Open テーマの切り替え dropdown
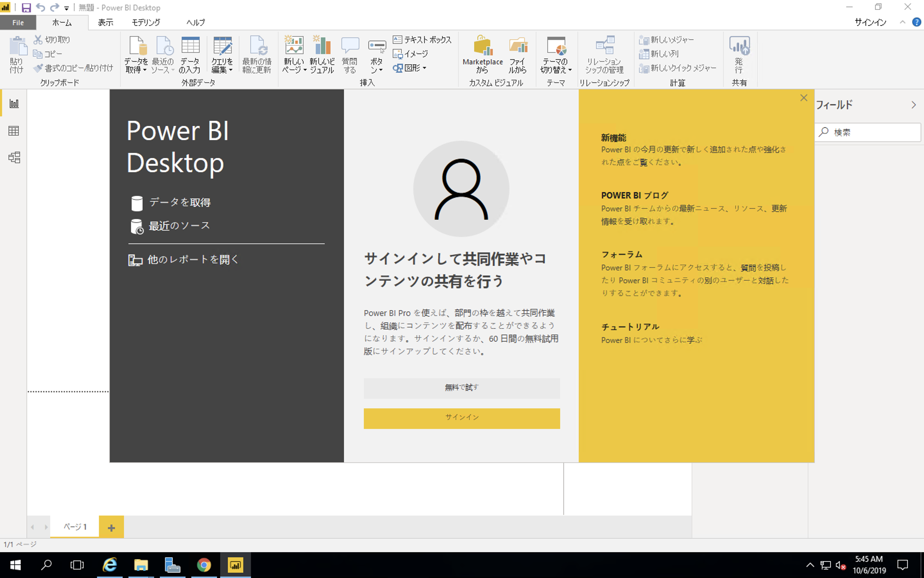This screenshot has width=924, height=578. [x=556, y=54]
